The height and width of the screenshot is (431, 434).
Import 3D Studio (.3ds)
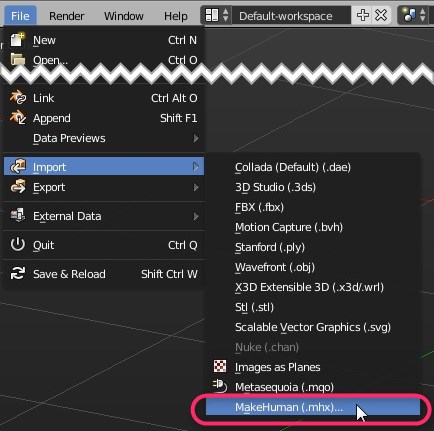point(313,187)
